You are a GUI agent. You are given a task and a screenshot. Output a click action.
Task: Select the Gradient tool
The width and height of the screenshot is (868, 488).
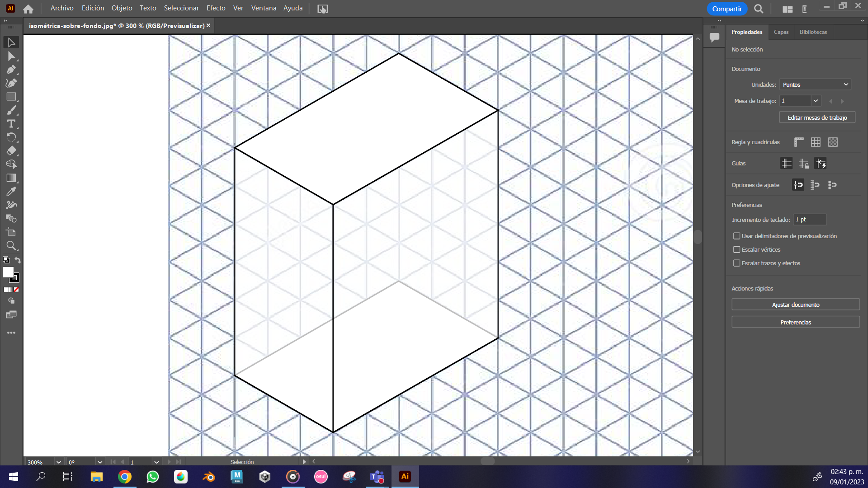click(x=11, y=178)
